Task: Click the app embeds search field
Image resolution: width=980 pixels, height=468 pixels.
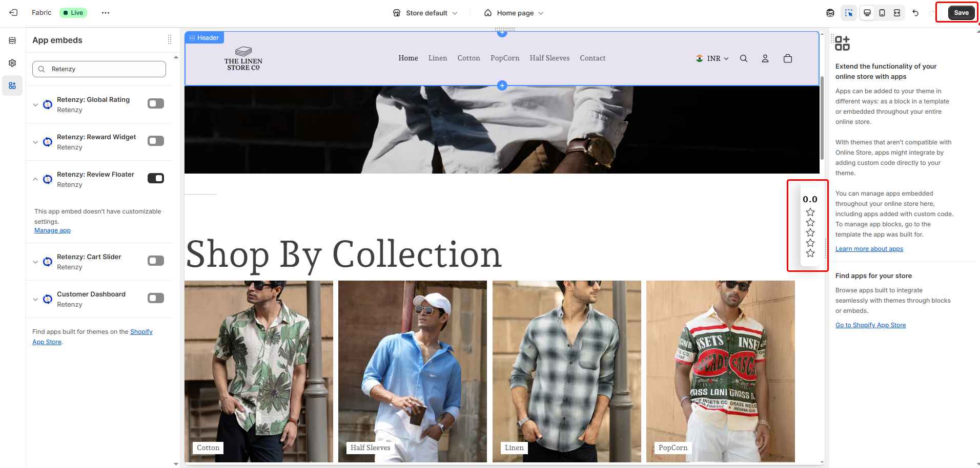Action: tap(99, 69)
